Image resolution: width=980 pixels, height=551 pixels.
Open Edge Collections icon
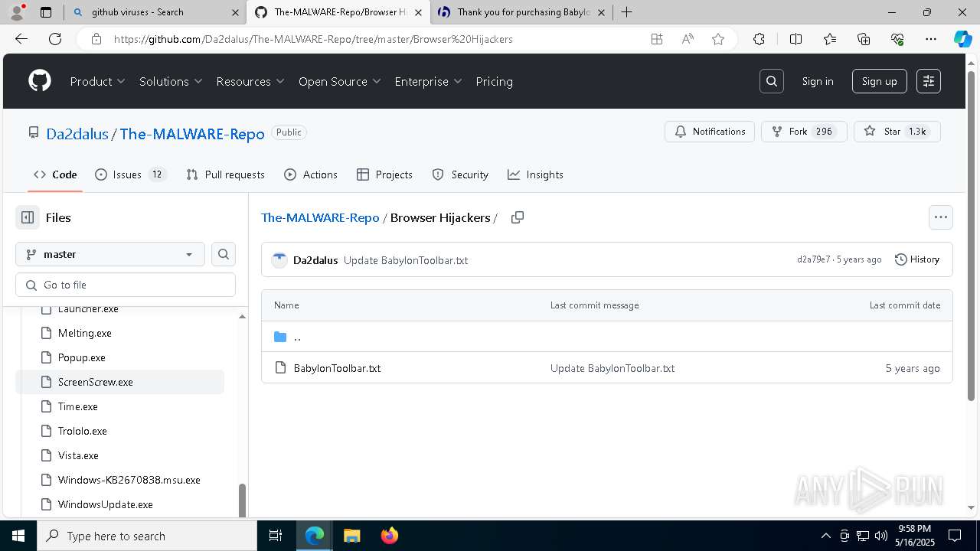pos(864,39)
